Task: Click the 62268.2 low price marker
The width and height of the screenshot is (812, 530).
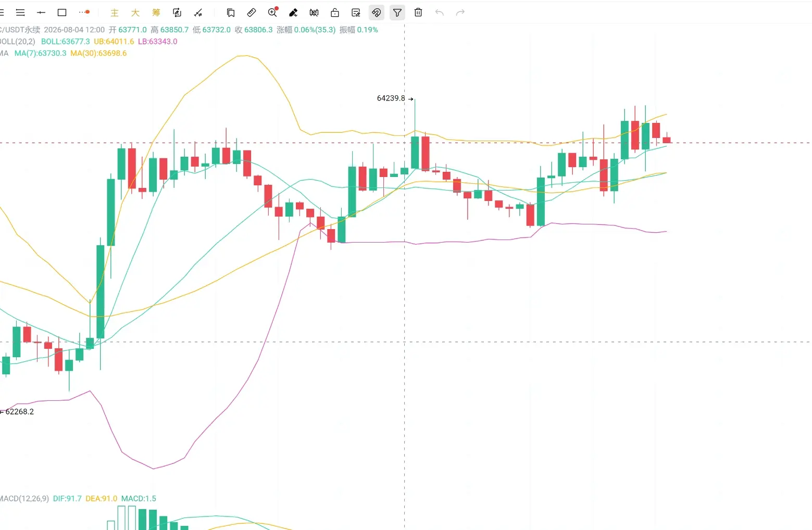Action: pos(20,412)
